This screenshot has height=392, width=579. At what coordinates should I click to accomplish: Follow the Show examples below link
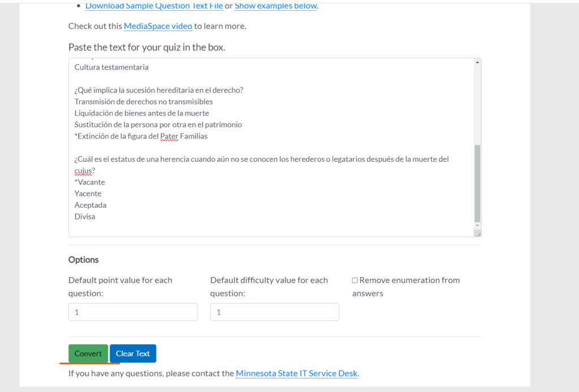[x=275, y=6]
